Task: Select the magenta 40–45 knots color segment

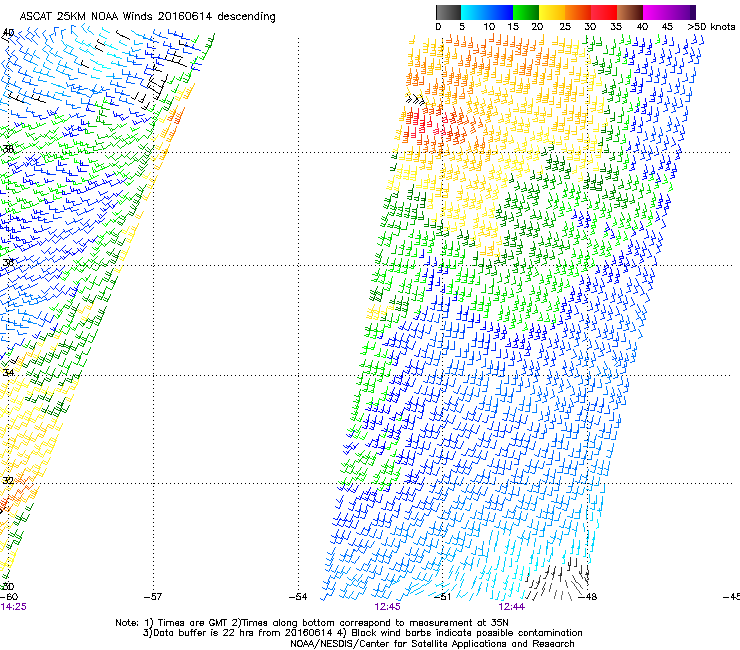Action: [656, 12]
